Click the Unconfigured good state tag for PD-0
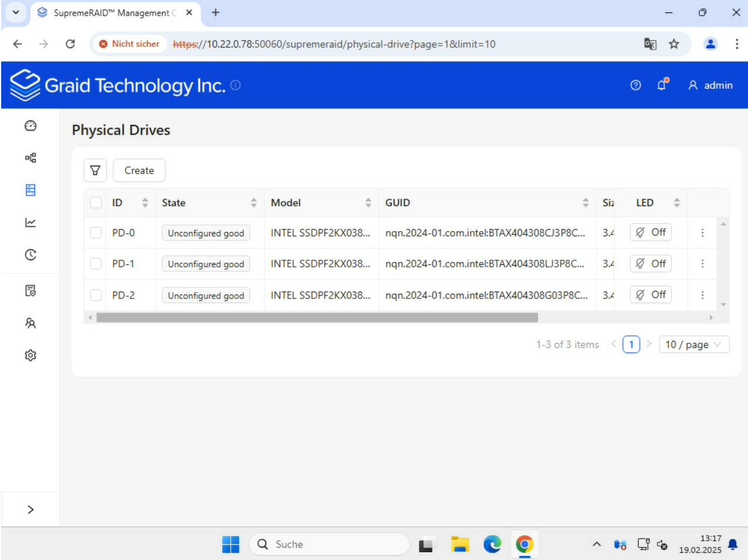748x560 pixels. (x=206, y=233)
